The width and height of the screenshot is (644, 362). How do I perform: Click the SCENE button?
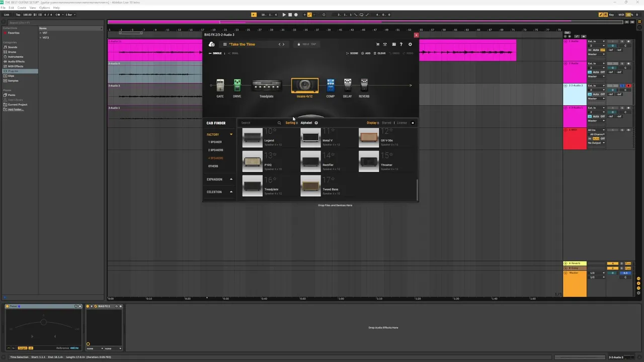coord(352,53)
